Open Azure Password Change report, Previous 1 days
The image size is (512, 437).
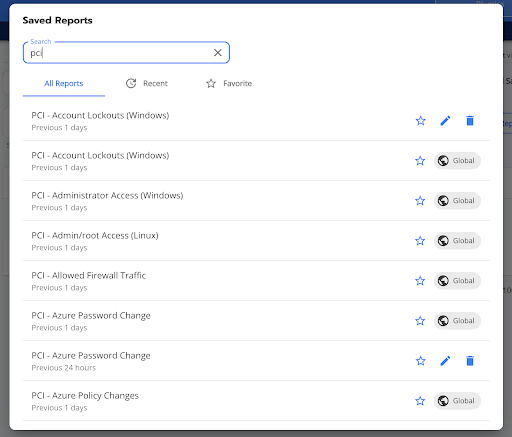[x=256, y=321]
